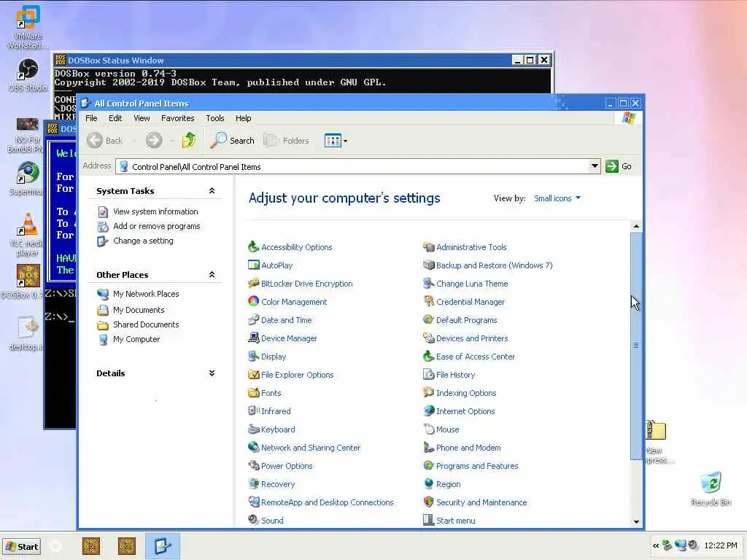Open the OBS Studio desktop icon
Screen dimensions: 747x560
(28, 75)
